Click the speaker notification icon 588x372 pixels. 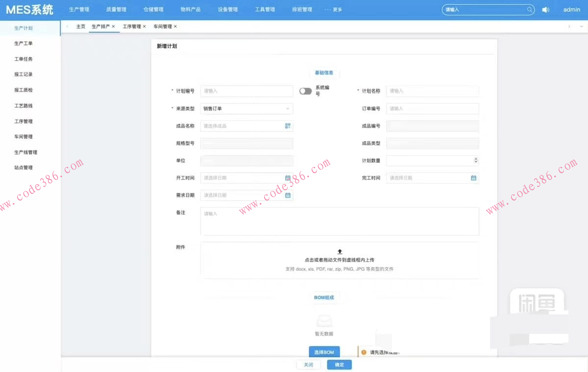click(545, 10)
